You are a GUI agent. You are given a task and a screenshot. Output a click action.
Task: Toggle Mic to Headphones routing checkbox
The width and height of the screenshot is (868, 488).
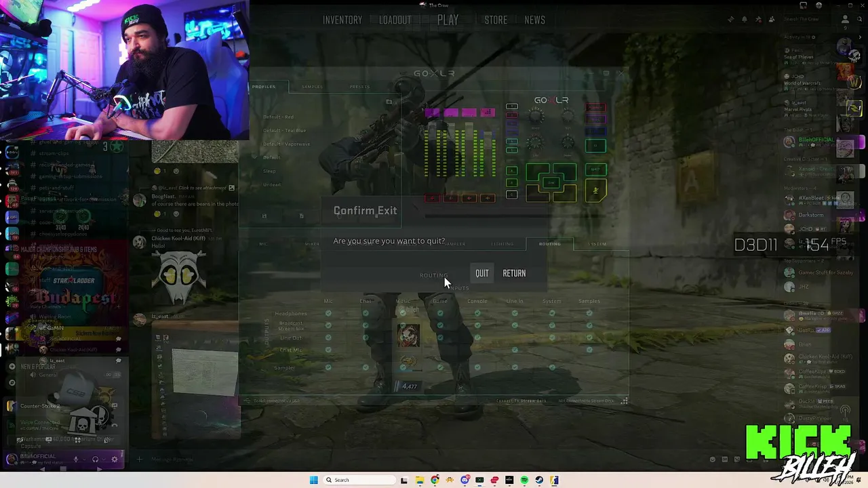pyautogui.click(x=328, y=313)
